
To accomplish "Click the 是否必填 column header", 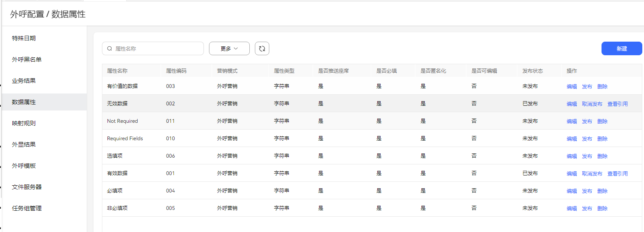I will pos(387,71).
